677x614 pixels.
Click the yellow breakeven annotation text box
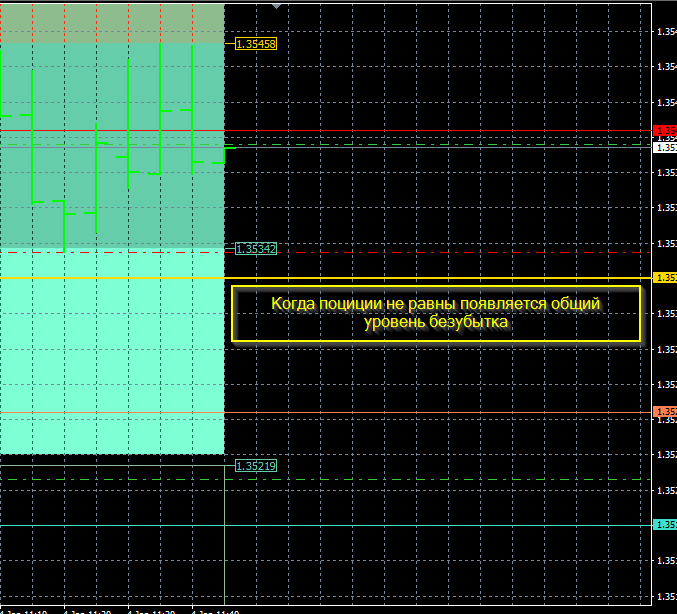[x=436, y=313]
